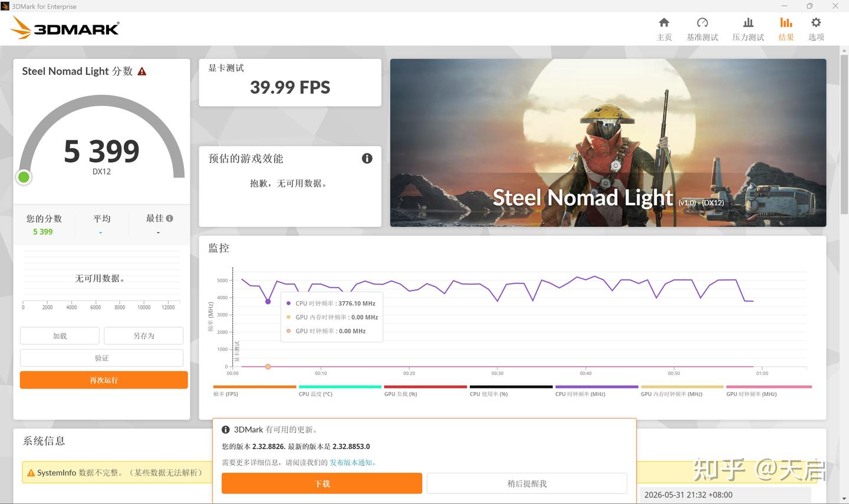The width and height of the screenshot is (849, 504).
Task: Click the 加载 load button
Action: pos(60,335)
